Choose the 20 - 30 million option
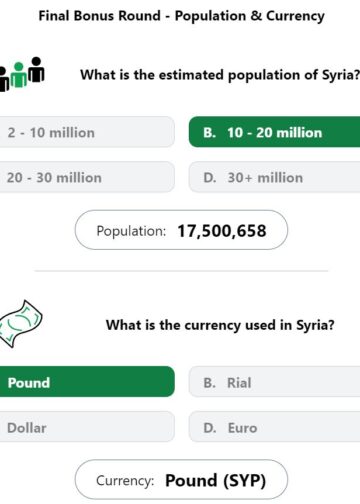The image size is (360, 504). 87,177
